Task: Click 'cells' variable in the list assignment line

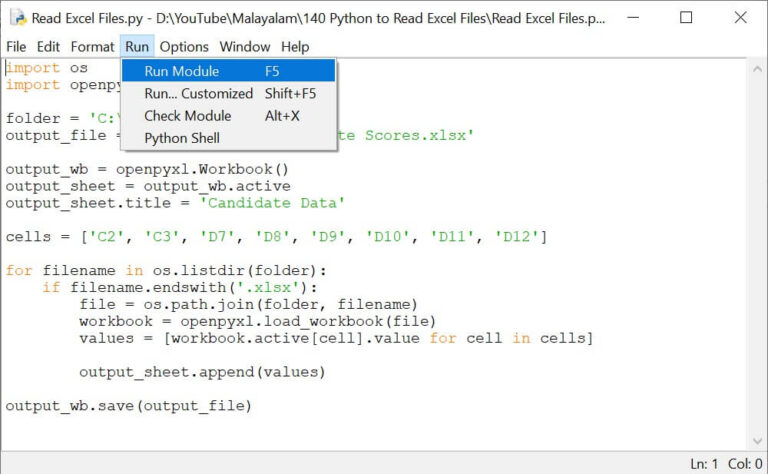Action: point(28,237)
